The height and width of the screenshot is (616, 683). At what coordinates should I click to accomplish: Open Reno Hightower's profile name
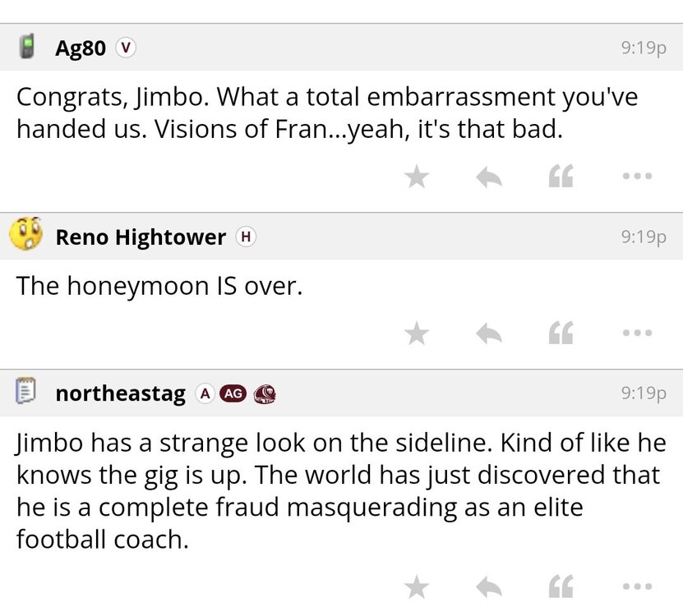[x=140, y=237]
